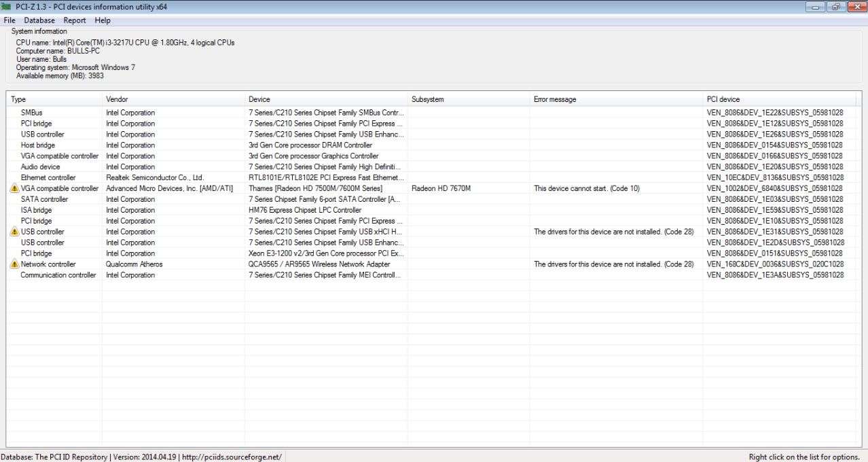
Task: Sort by the Type column header
Action: pyautogui.click(x=54, y=99)
